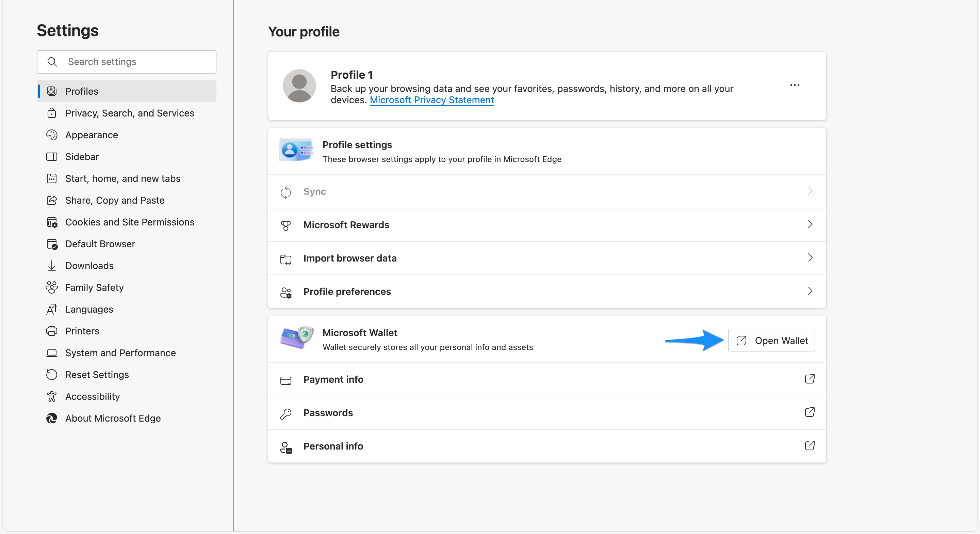Expand the Import browser data chevron
Image resolution: width=980 pixels, height=534 pixels.
(x=810, y=258)
